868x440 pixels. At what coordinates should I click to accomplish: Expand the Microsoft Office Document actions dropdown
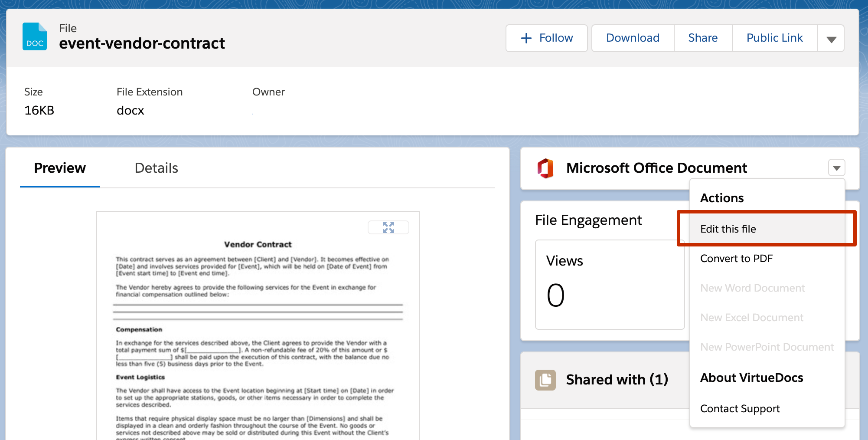pyautogui.click(x=837, y=168)
